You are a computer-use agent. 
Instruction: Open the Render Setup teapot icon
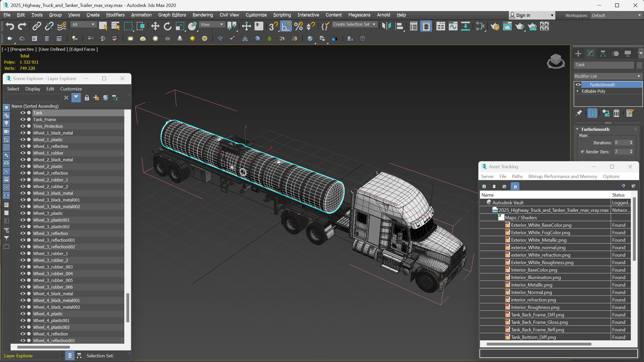(495, 26)
